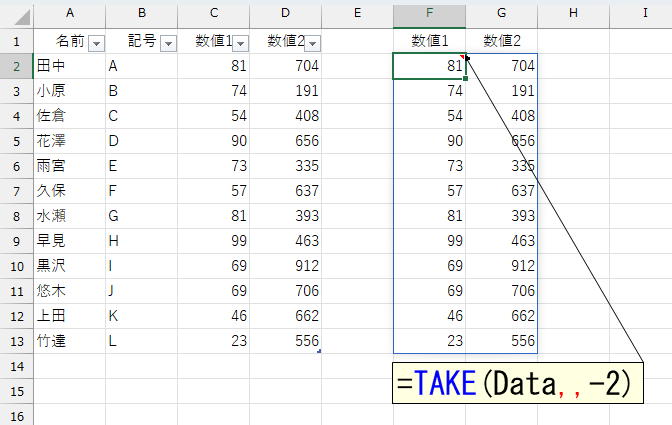Click the 記号 cell with letter K

click(142, 316)
